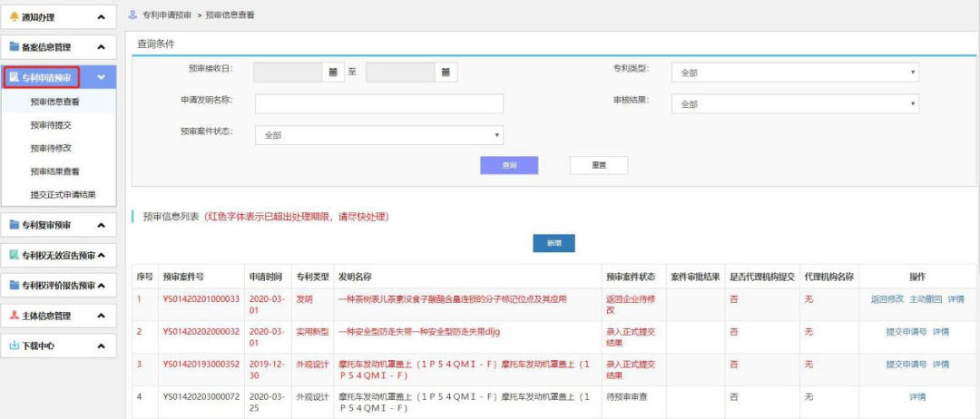980x419 pixels.
Task: Open 预审结果查看 in the sidebar menu
Action: 54,171
